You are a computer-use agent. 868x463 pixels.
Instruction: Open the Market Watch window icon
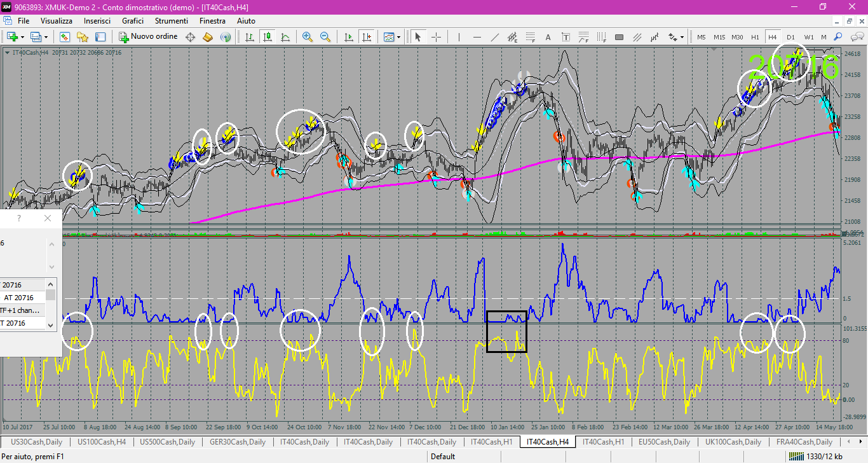[x=65, y=37]
